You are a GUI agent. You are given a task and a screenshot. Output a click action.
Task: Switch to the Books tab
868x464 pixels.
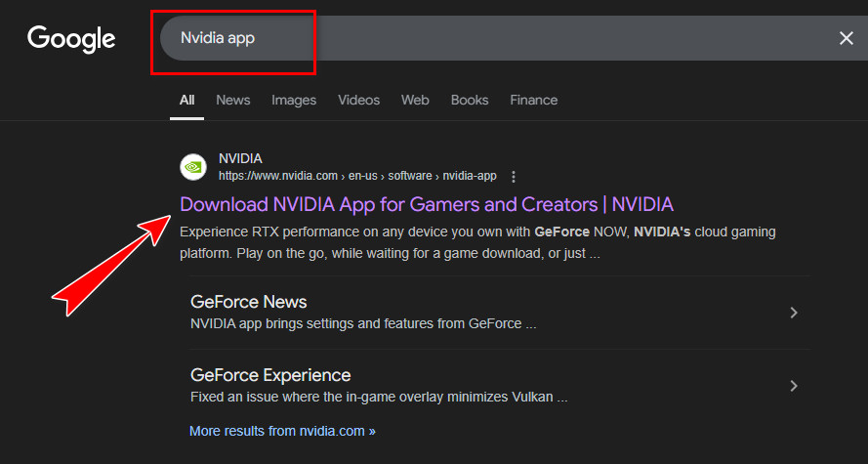[x=470, y=100]
